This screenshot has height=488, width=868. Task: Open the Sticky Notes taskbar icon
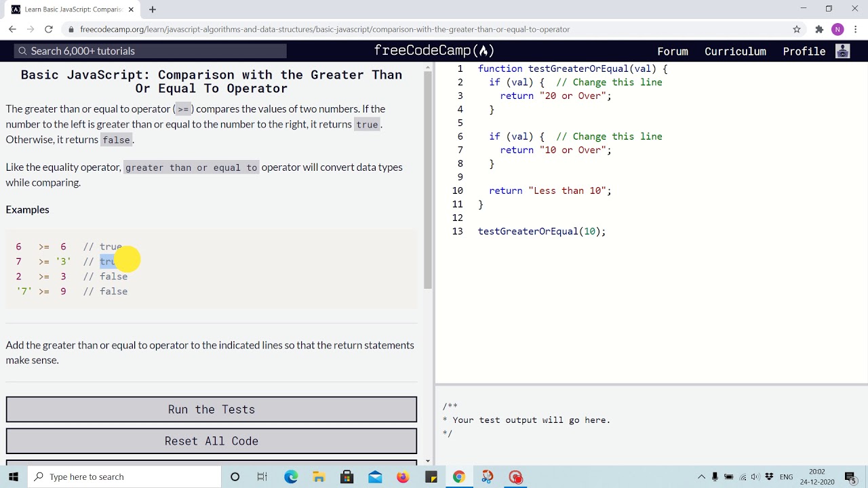(431, 476)
